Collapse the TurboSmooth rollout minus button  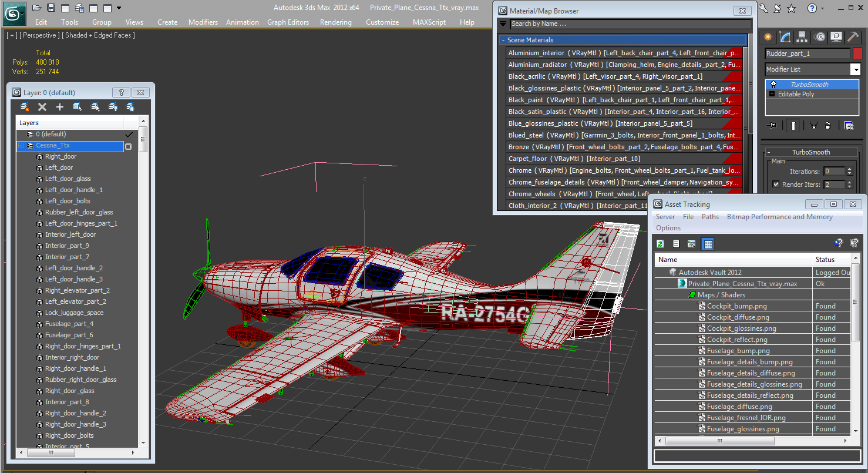[769, 152]
